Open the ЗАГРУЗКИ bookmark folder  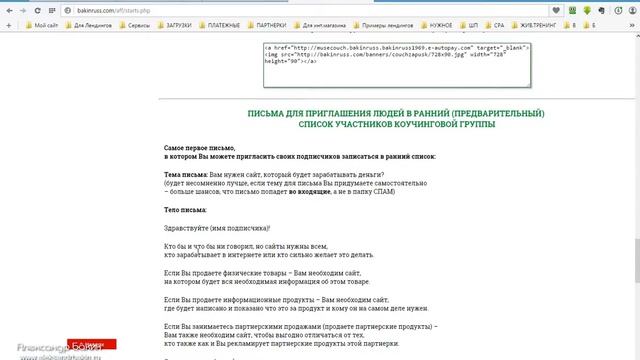point(175,25)
